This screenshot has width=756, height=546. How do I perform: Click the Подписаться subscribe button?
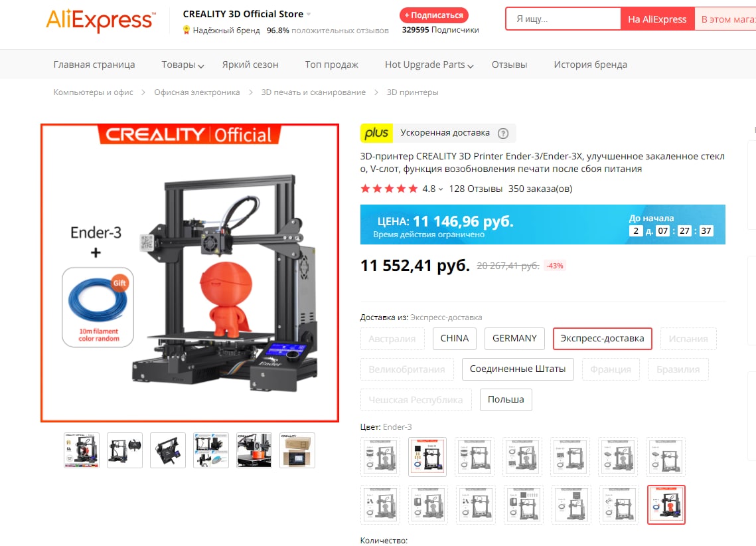click(434, 15)
